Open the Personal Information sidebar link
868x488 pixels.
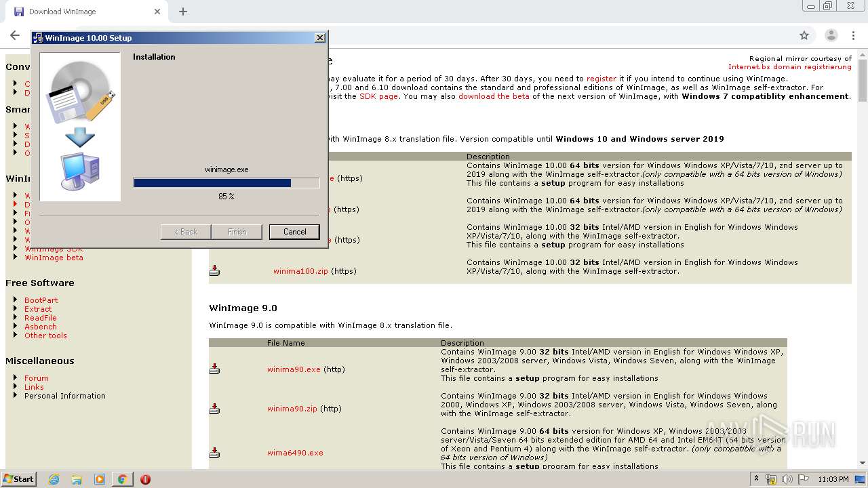[65, 396]
